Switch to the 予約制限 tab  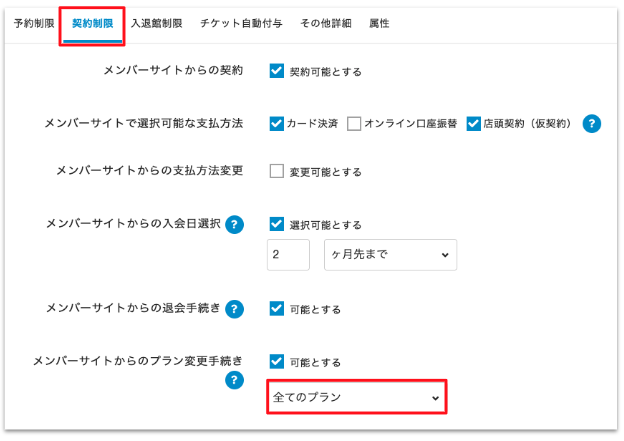34,23
